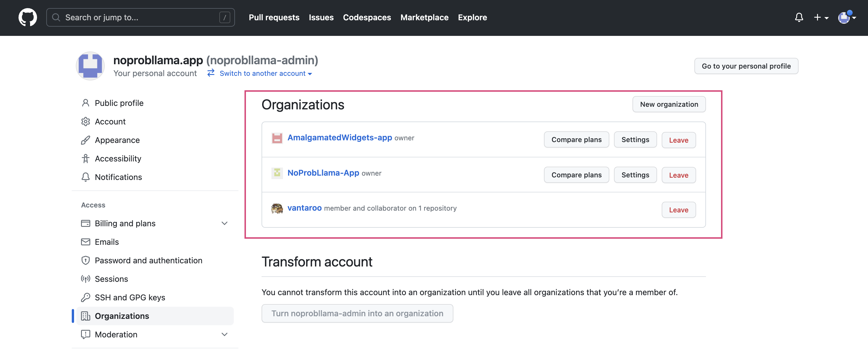Click the New organization button
This screenshot has width=868, height=353.
669,104
